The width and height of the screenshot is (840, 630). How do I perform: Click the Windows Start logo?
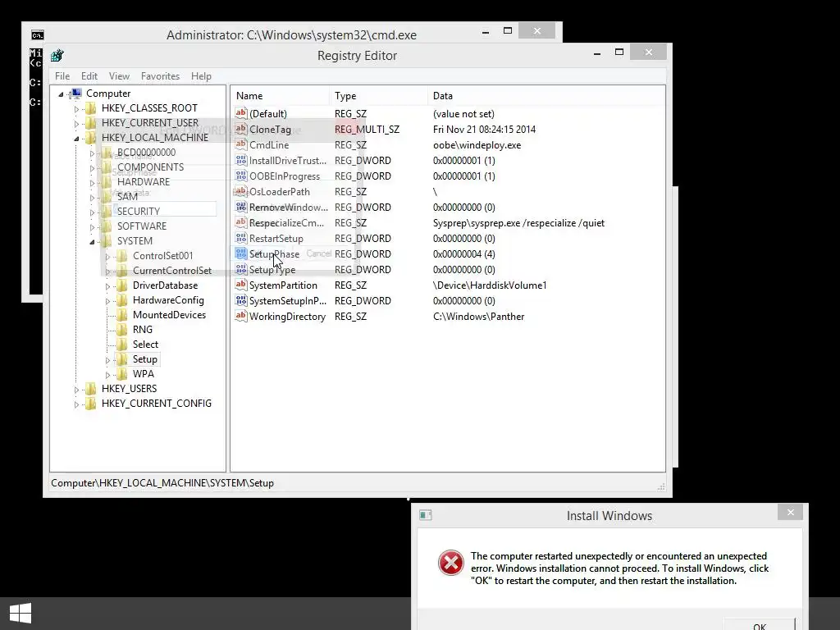21,614
